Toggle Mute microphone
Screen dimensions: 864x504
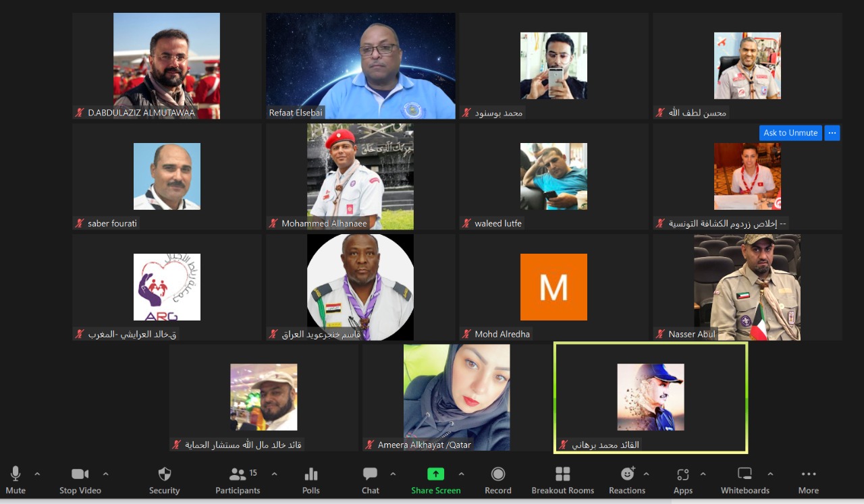point(16,474)
